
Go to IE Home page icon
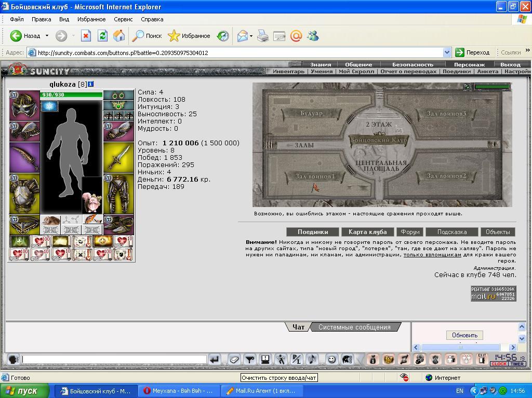(x=119, y=36)
